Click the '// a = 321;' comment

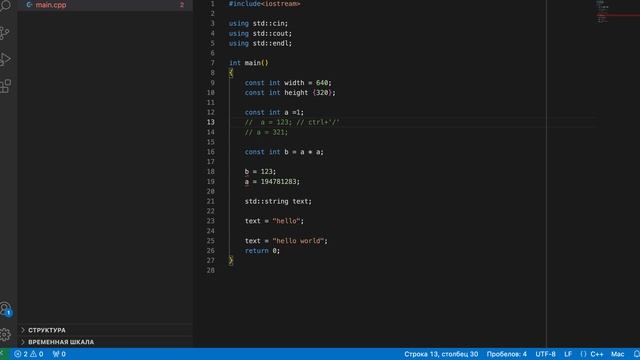pyautogui.click(x=266, y=132)
